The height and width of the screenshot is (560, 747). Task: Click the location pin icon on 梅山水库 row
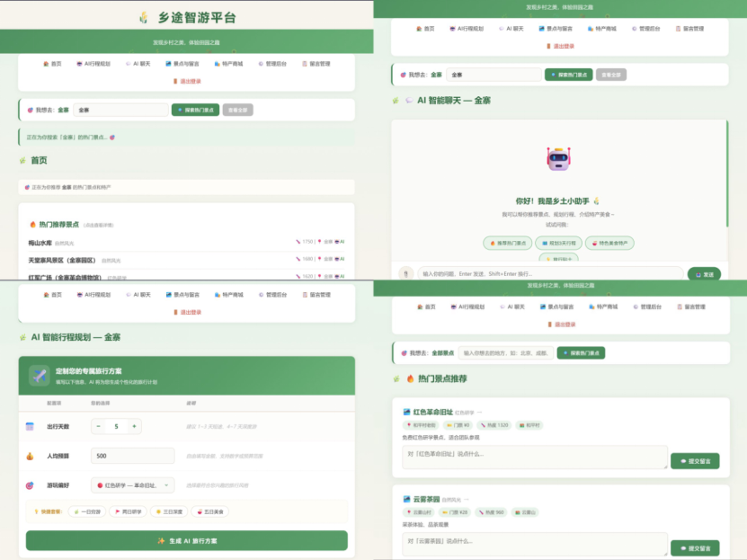pyautogui.click(x=320, y=242)
